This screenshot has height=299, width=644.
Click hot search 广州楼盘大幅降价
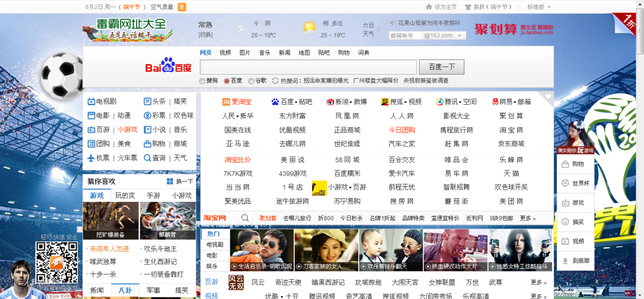[x=376, y=81]
